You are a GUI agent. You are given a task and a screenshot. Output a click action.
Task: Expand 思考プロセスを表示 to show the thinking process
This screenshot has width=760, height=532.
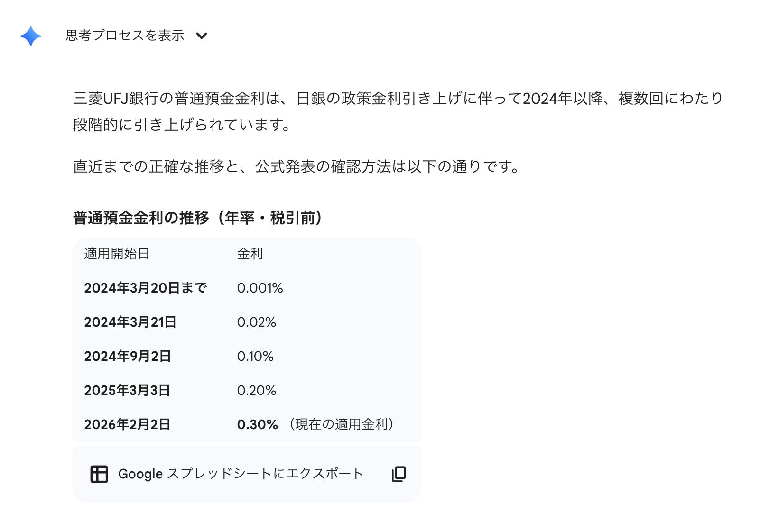pos(124,36)
